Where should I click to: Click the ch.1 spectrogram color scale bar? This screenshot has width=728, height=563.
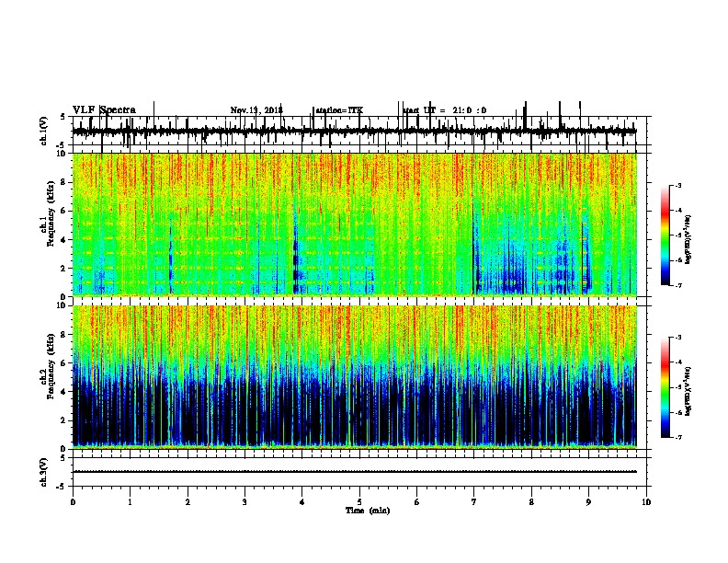pyautogui.click(x=665, y=236)
